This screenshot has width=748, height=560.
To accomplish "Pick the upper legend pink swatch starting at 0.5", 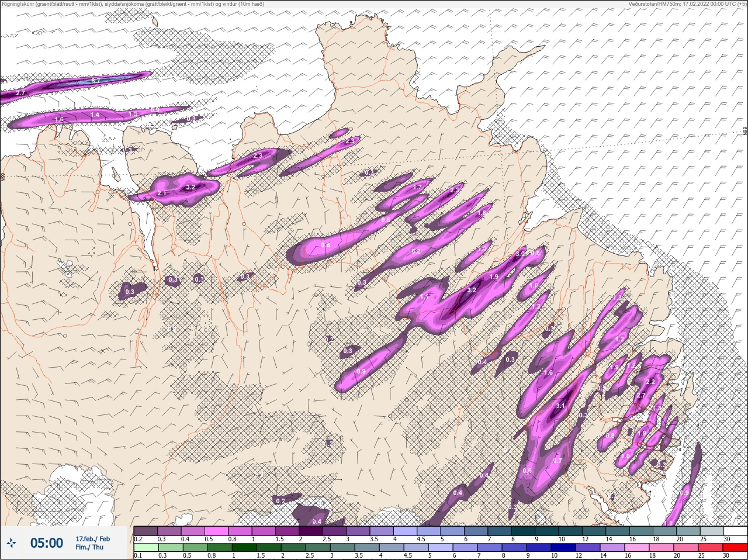I will (216, 531).
